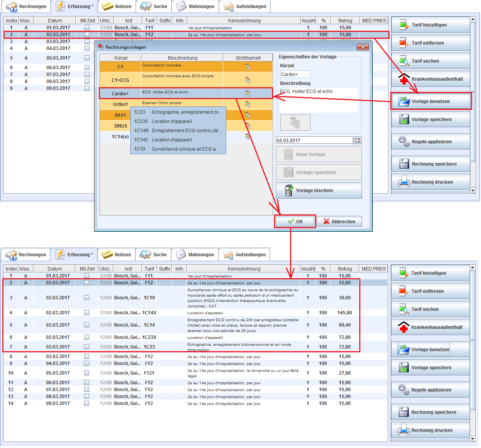
Task: Click the scroll-down arrow of the upper button panel
Action: click(473, 191)
